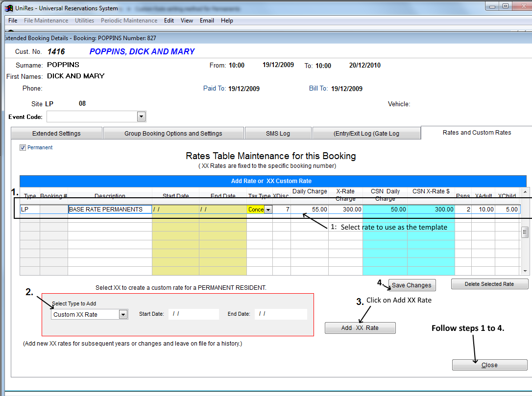The width and height of the screenshot is (532, 396).
Task: Click the Paid To date 19/12/2009
Action: click(x=244, y=89)
